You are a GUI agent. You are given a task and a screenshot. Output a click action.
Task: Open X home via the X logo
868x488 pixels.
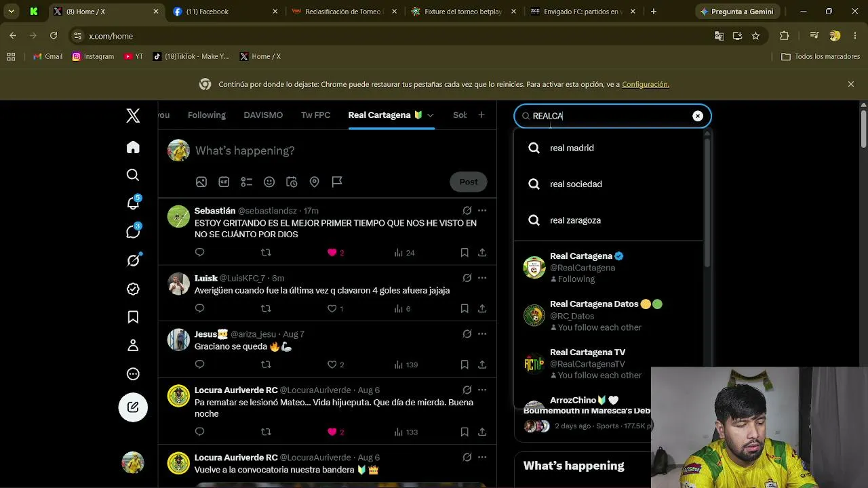(133, 116)
